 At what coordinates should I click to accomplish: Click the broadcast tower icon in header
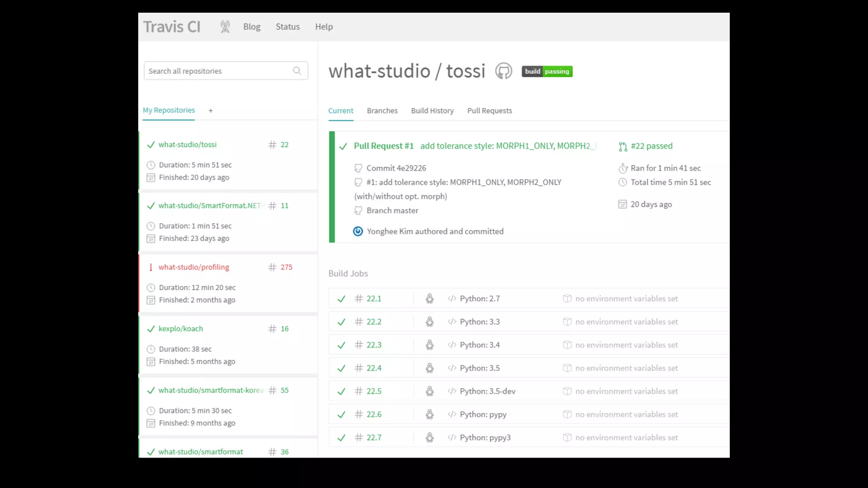(x=225, y=27)
